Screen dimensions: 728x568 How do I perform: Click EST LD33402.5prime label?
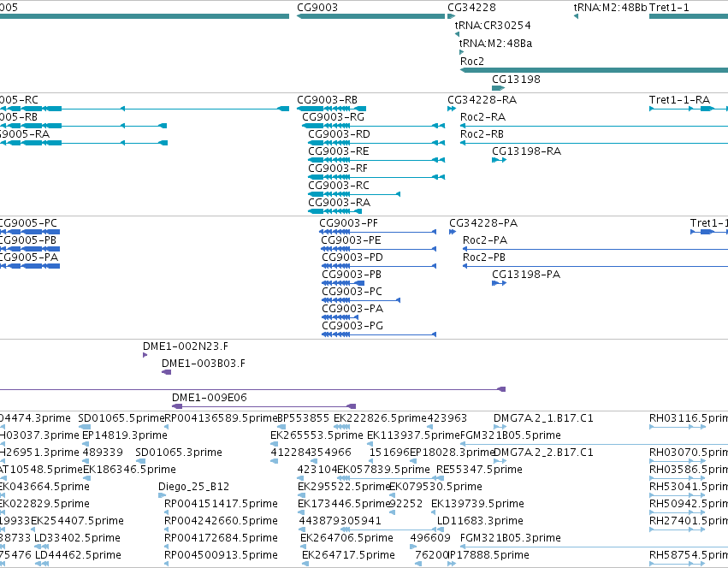78,539
